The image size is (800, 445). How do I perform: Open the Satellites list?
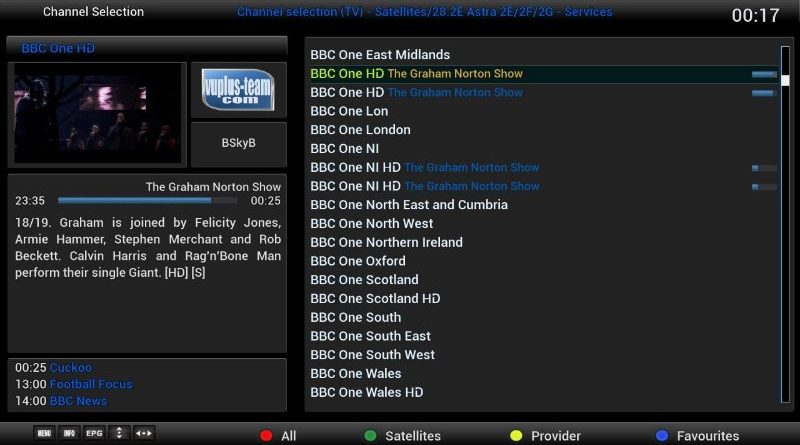click(413, 436)
